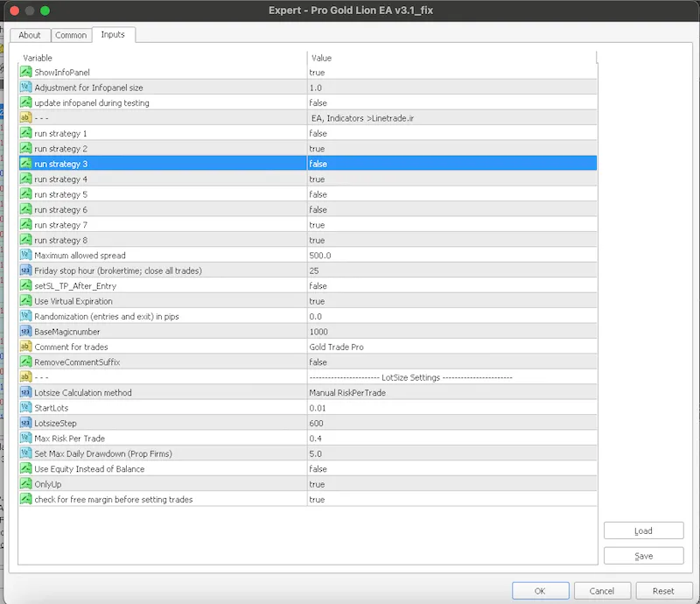Click string icon beside Comment for trades

(26, 347)
